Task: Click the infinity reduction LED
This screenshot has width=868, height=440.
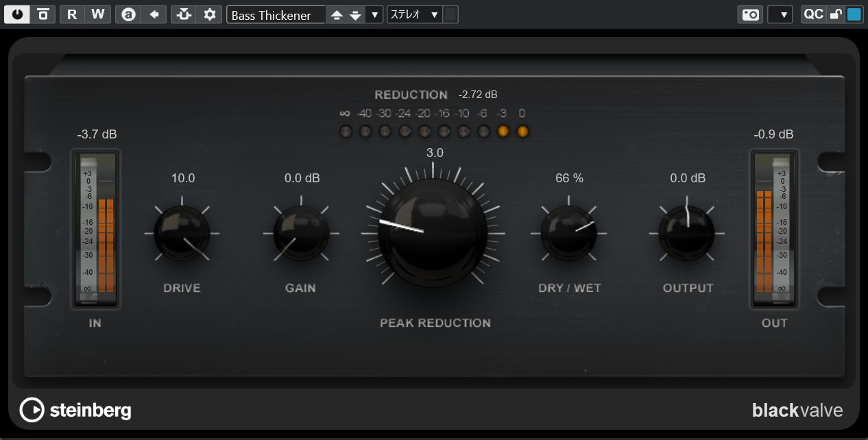Action: pyautogui.click(x=346, y=131)
